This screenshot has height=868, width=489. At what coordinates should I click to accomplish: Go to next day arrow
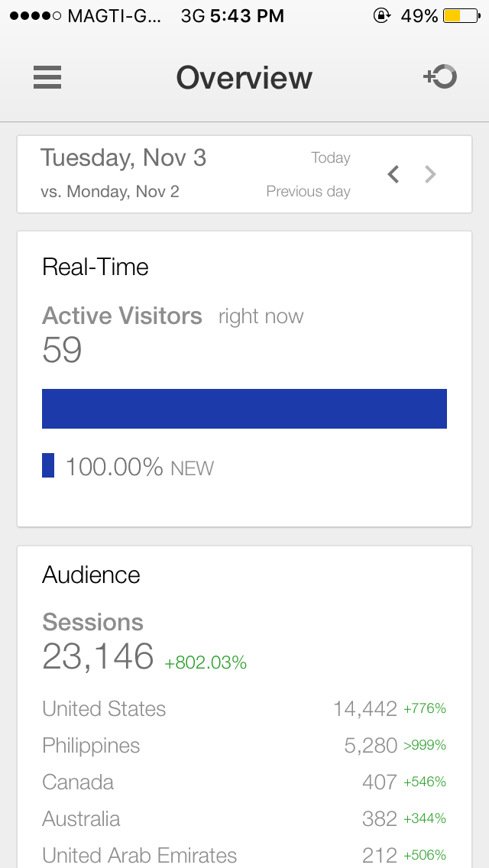[x=430, y=175]
